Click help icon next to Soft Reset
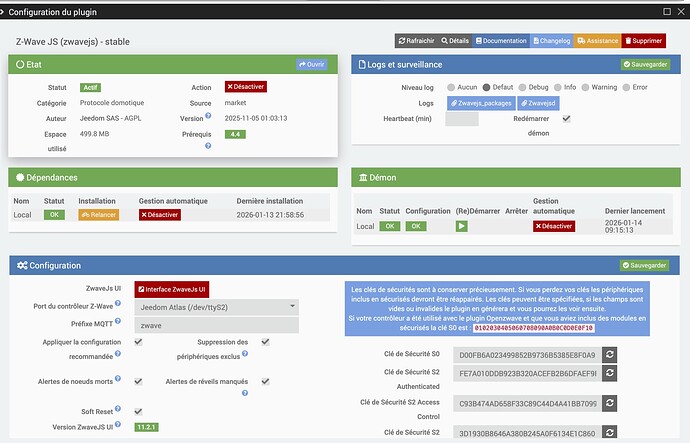The image size is (690, 443). [118, 409]
